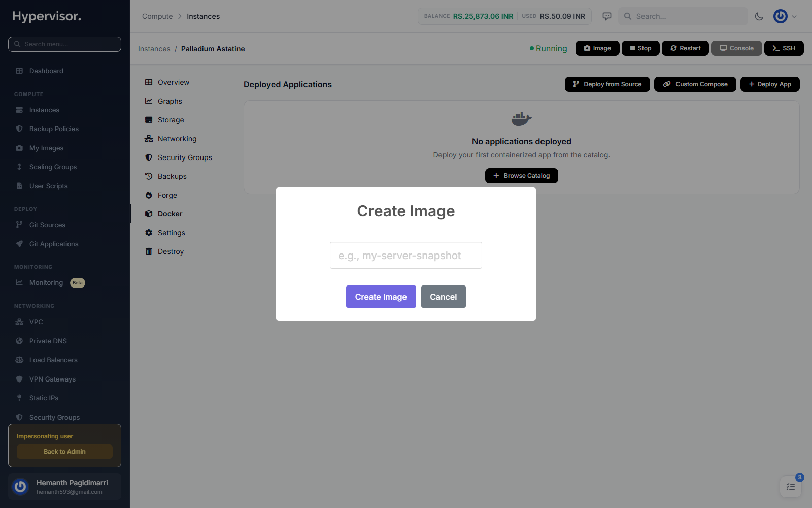
Task: Click the Image button in header
Action: pyautogui.click(x=597, y=48)
